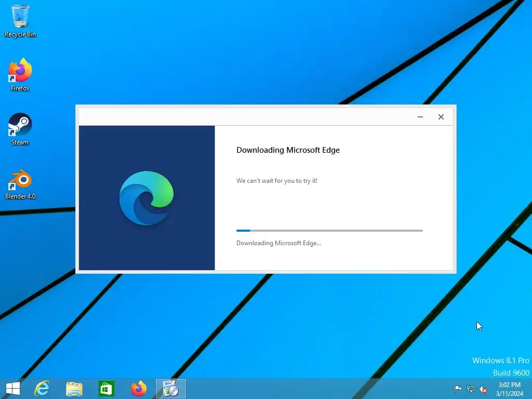Minimize the Edge installer window
Screen dimensions: 532x399
pos(420,117)
